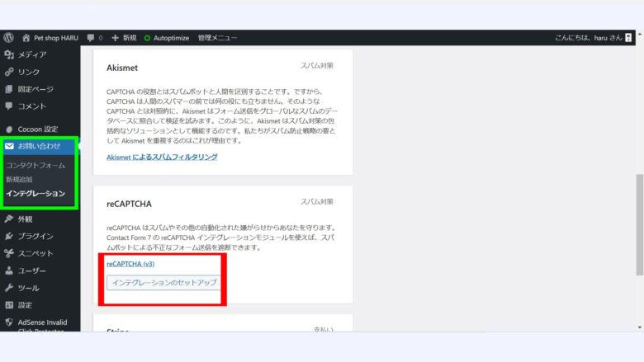
Task: Click こんにちは、haru さん account greeting
Action: 589,38
